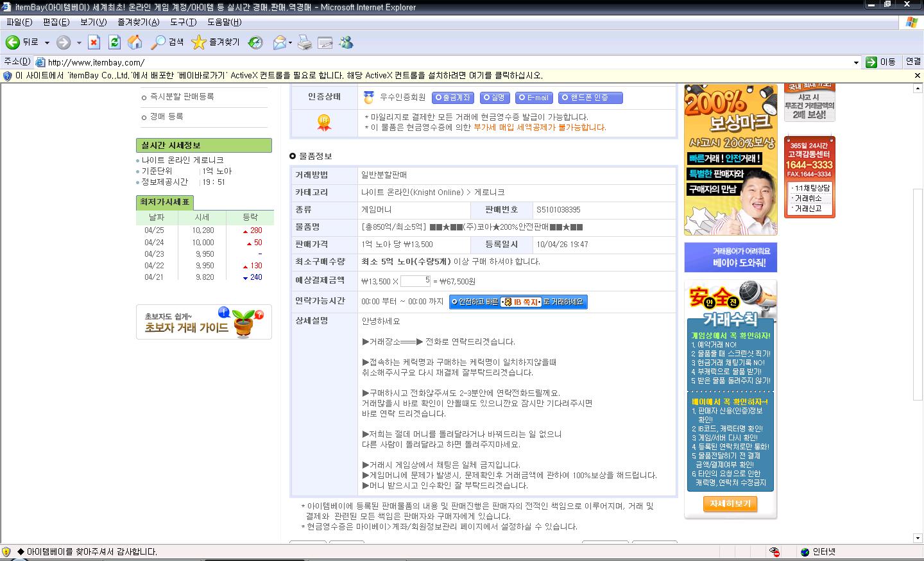The width and height of the screenshot is (924, 561).
Task: Open the 도움말(H) menu
Action: (x=225, y=22)
